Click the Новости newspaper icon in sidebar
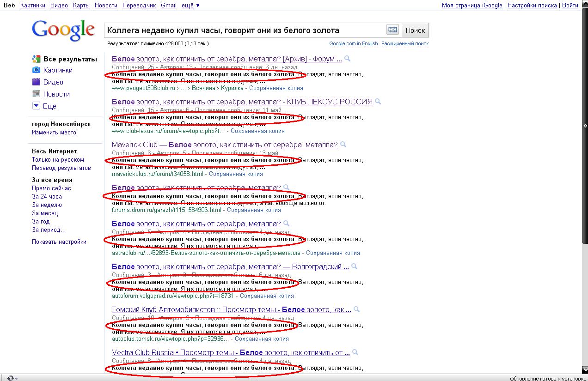The image size is (588, 381). point(36,94)
